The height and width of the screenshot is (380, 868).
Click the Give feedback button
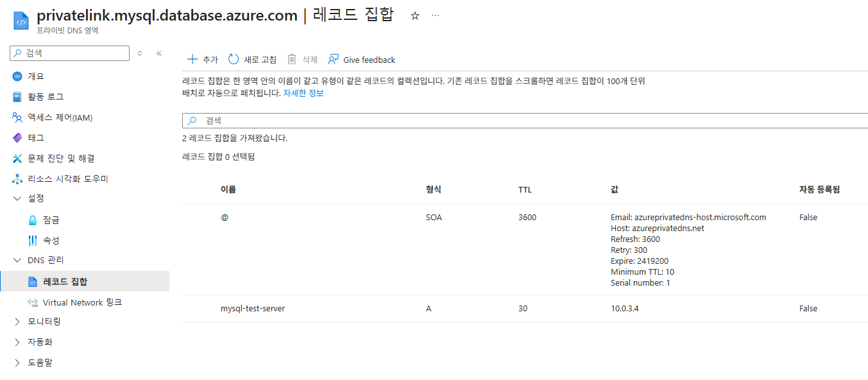click(x=362, y=59)
